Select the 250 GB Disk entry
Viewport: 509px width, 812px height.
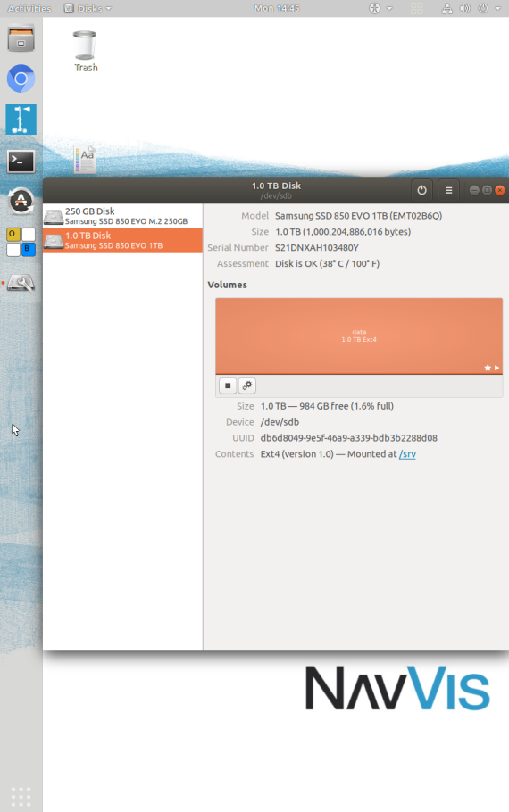[123, 216]
